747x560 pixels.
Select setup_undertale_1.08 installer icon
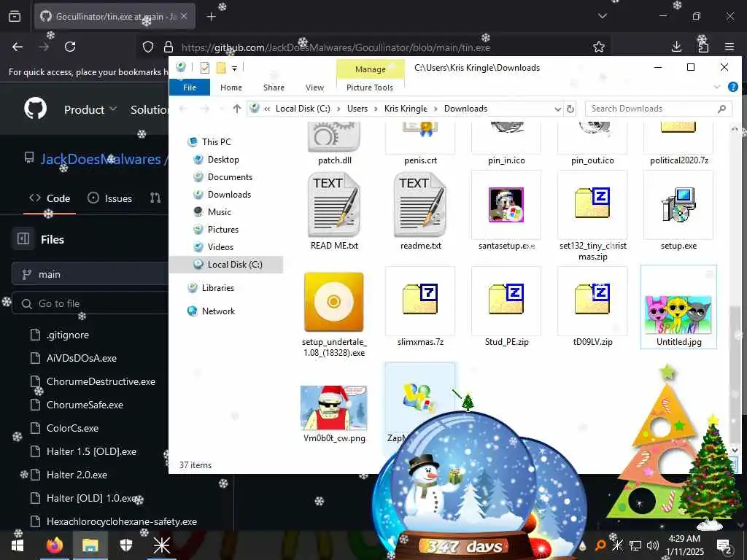coord(334,302)
